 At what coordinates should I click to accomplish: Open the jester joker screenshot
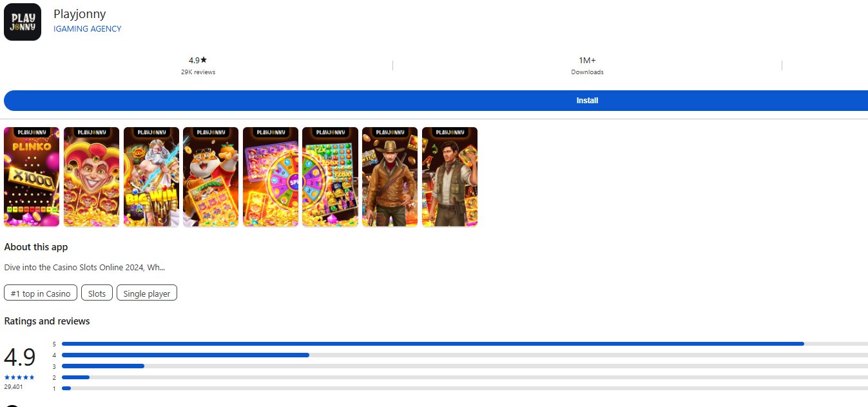click(92, 177)
